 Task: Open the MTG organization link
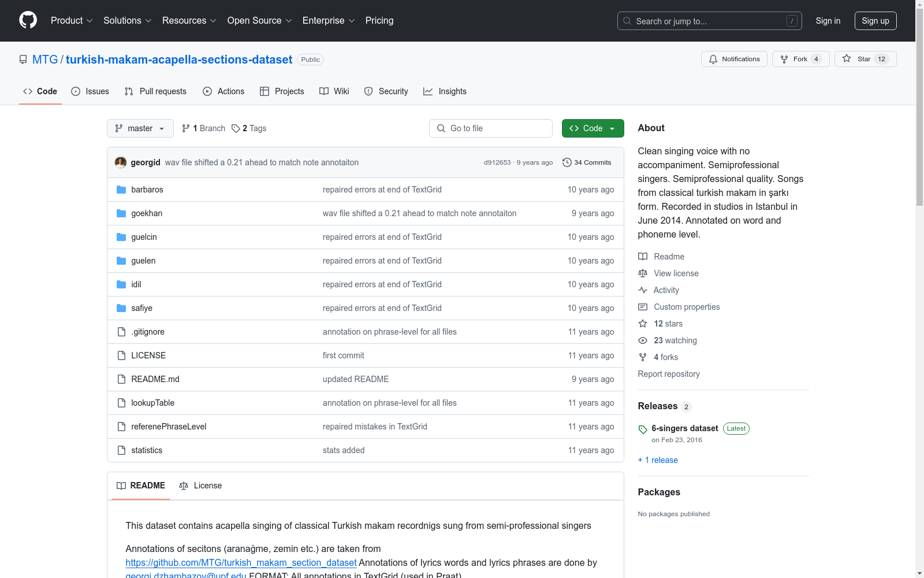click(45, 60)
